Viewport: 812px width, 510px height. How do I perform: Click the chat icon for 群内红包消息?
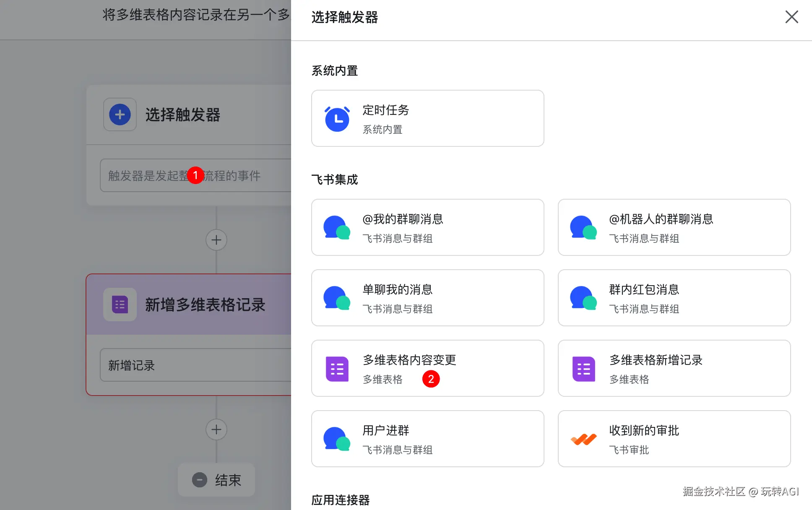(x=583, y=298)
